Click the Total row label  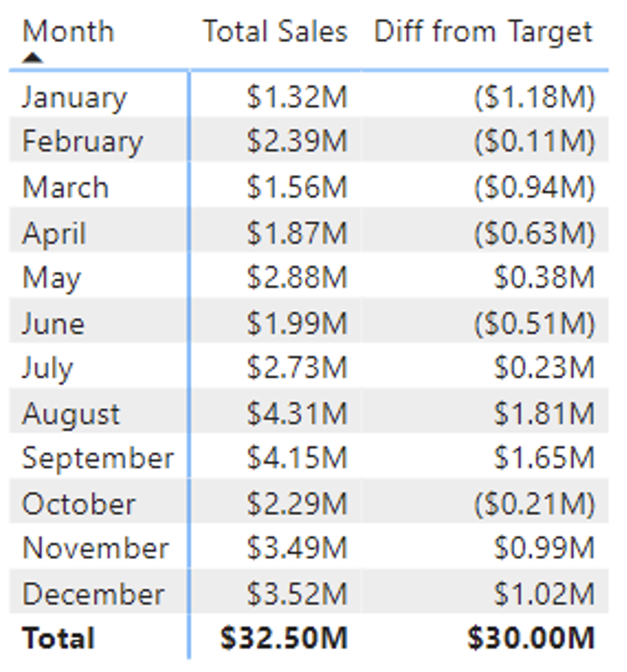(58, 639)
